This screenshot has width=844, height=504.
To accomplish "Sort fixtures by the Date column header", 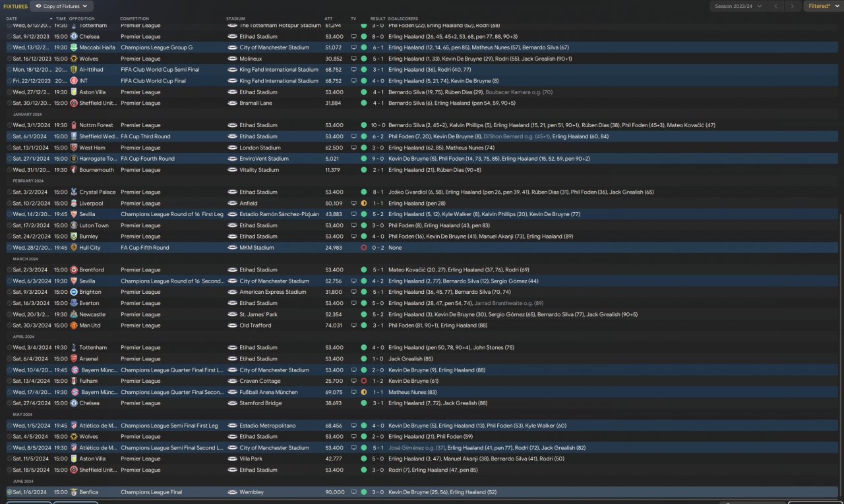I will (12, 18).
